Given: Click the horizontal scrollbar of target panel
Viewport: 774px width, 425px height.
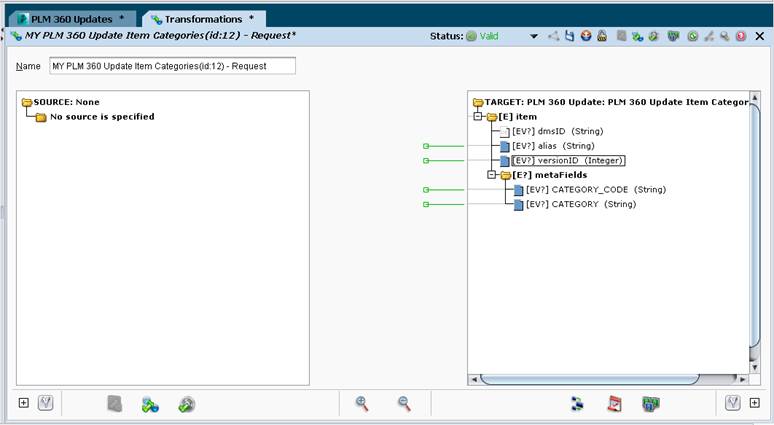Looking at the screenshot, I should coord(590,379).
